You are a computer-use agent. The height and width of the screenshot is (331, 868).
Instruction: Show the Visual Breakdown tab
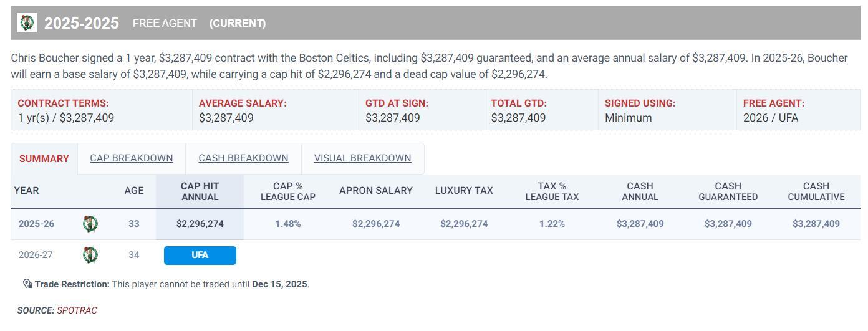tap(362, 158)
